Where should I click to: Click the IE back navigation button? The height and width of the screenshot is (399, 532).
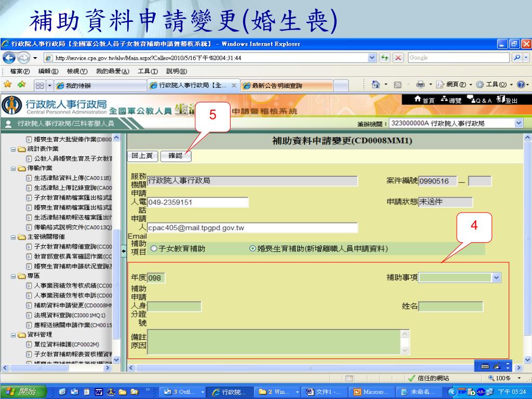[9, 58]
